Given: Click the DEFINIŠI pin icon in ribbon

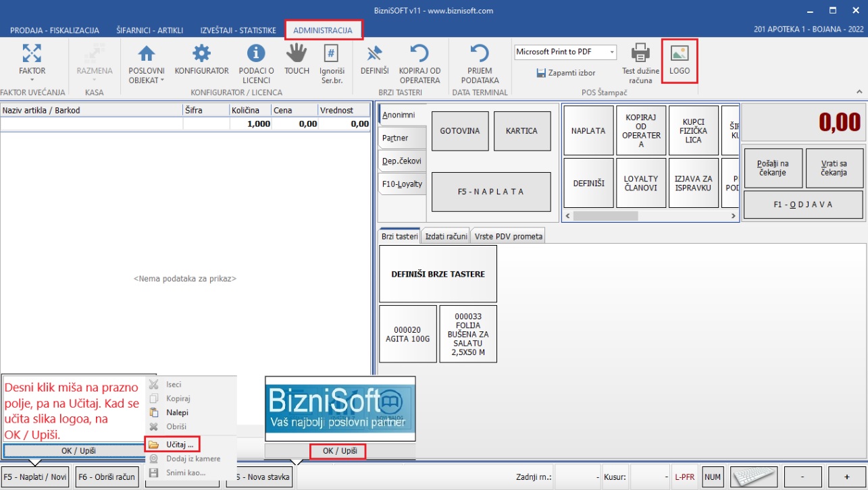Looking at the screenshot, I should 374,54.
